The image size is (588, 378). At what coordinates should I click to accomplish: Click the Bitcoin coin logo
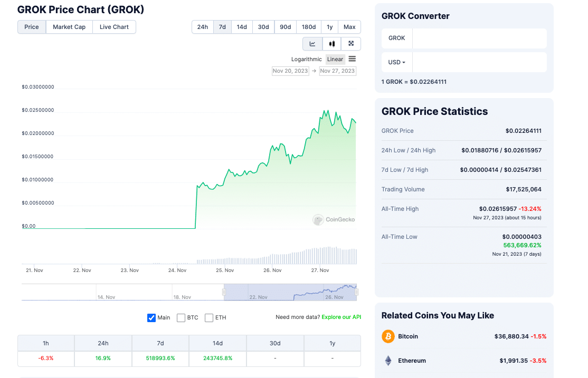click(x=388, y=336)
